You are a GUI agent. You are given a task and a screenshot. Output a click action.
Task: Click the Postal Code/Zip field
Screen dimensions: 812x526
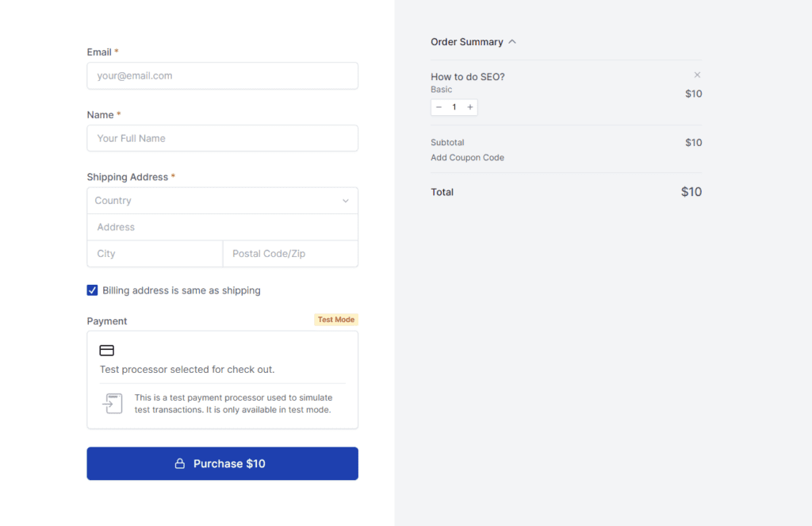(290, 254)
